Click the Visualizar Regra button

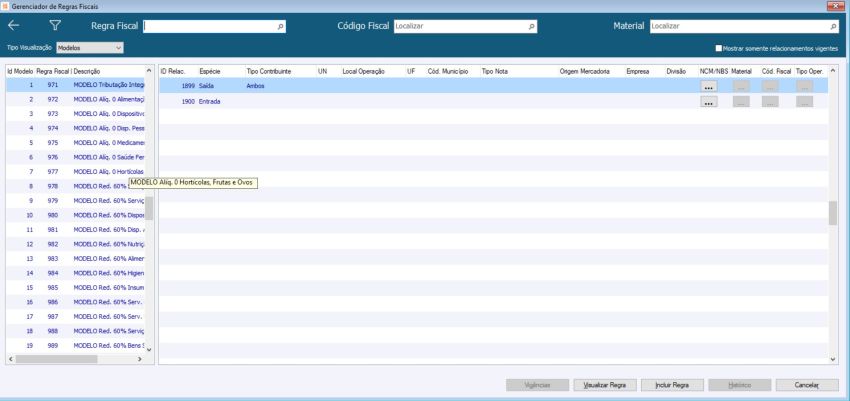coord(605,385)
